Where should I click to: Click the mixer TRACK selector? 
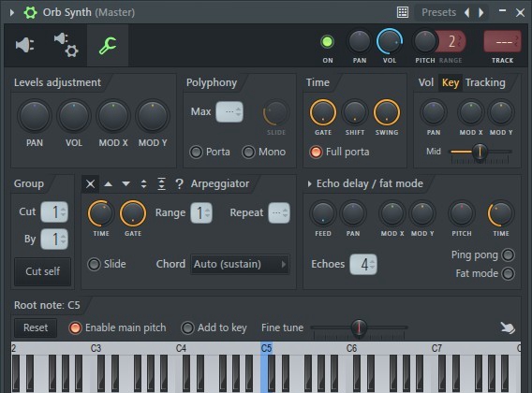502,42
